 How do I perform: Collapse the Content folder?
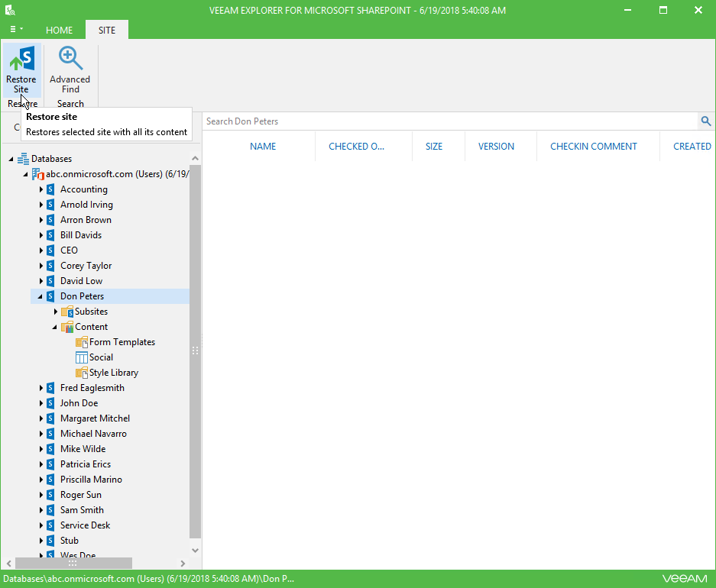(55, 327)
